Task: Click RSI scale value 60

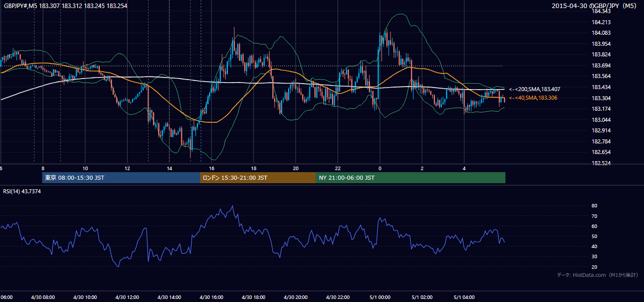Action: coord(594,226)
